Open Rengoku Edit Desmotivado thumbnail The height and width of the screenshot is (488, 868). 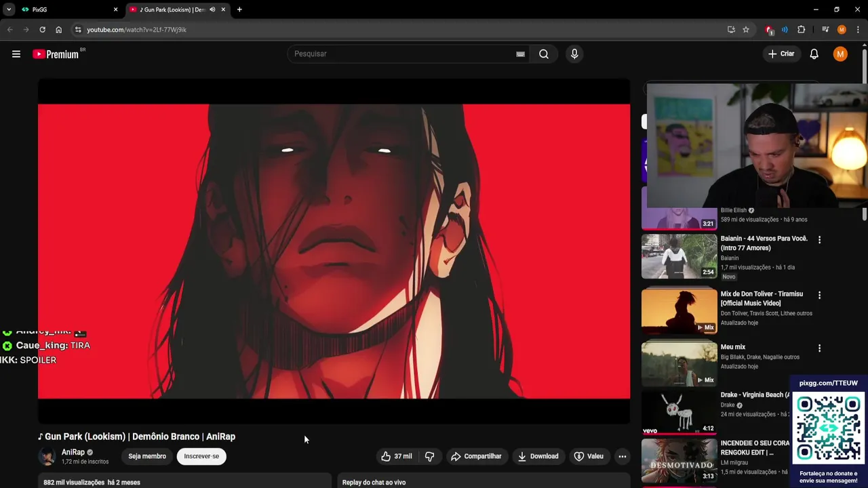tap(679, 461)
